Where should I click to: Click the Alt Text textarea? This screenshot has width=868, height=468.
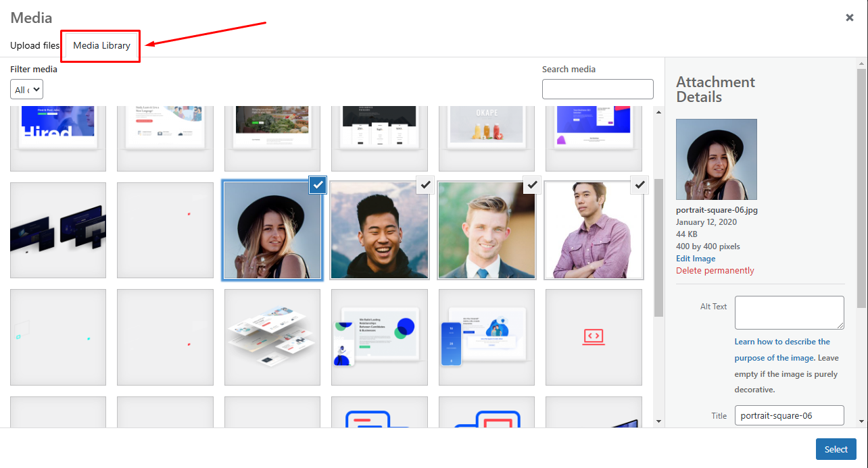point(790,313)
